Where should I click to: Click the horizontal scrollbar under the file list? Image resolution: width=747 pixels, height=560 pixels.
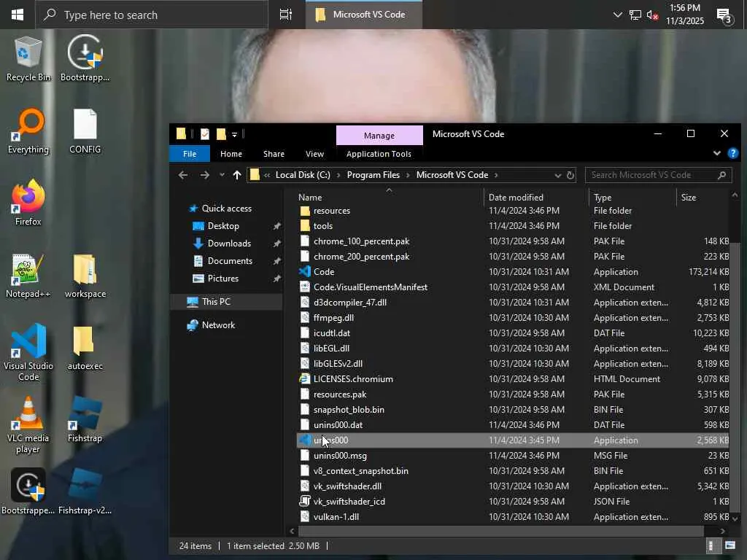pyautogui.click(x=500, y=531)
